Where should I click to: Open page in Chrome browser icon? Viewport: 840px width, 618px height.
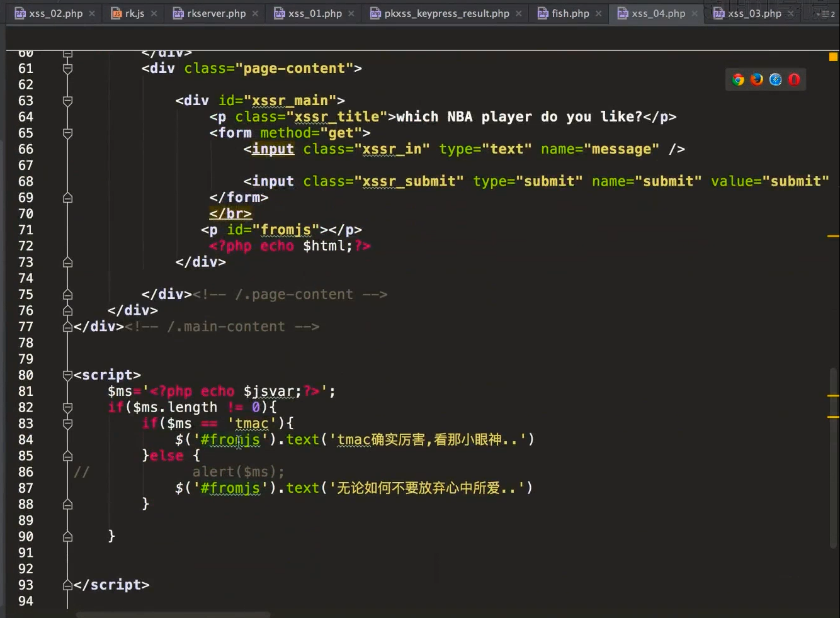pyautogui.click(x=738, y=79)
